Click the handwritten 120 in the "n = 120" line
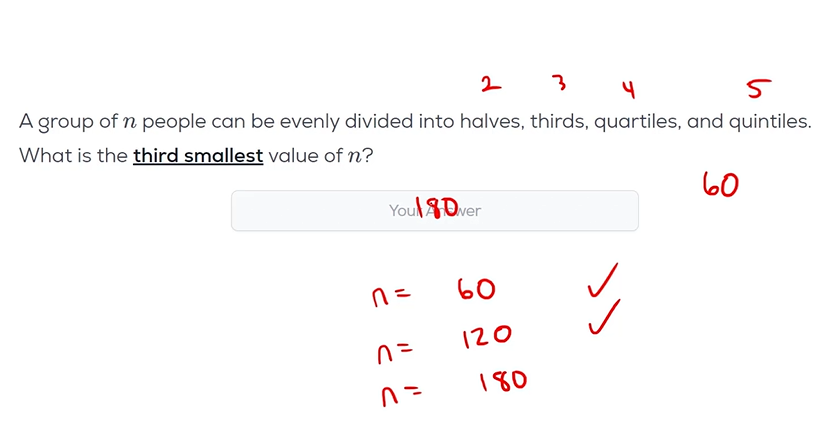This screenshot has height=431, width=823. [487, 336]
